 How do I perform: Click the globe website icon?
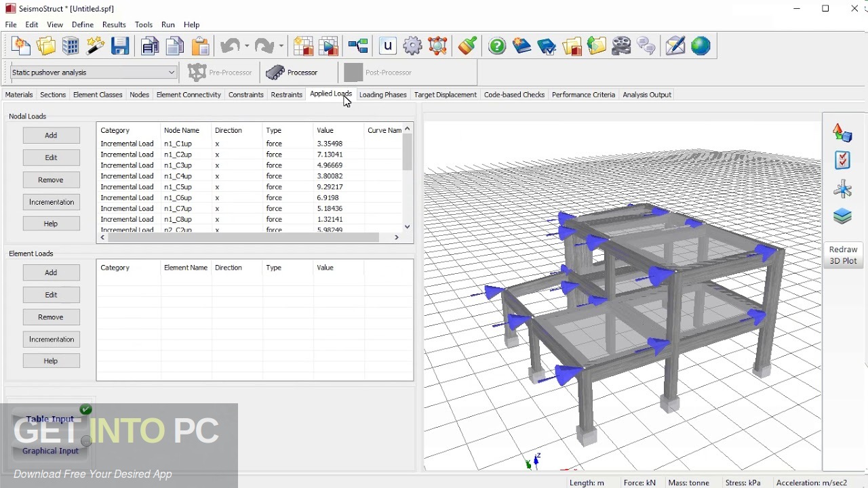coord(701,46)
